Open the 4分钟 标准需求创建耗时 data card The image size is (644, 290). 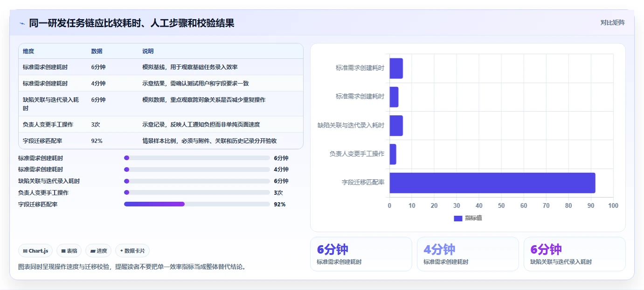(x=468, y=254)
